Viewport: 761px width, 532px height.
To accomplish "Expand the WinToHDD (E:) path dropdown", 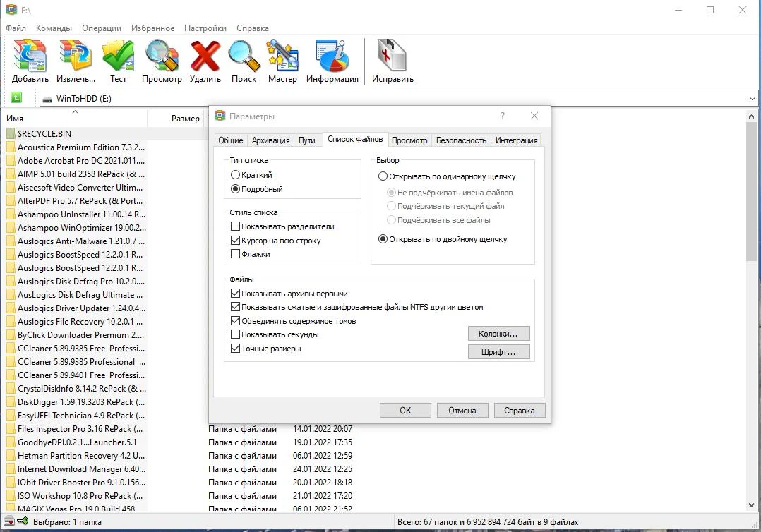I will point(752,99).
